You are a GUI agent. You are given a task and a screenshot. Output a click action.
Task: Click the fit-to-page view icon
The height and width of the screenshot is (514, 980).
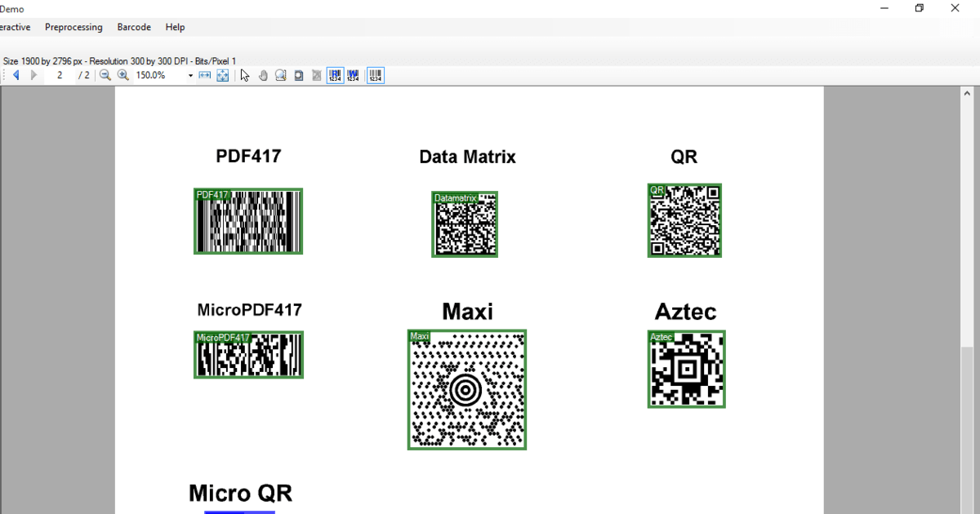coord(222,75)
